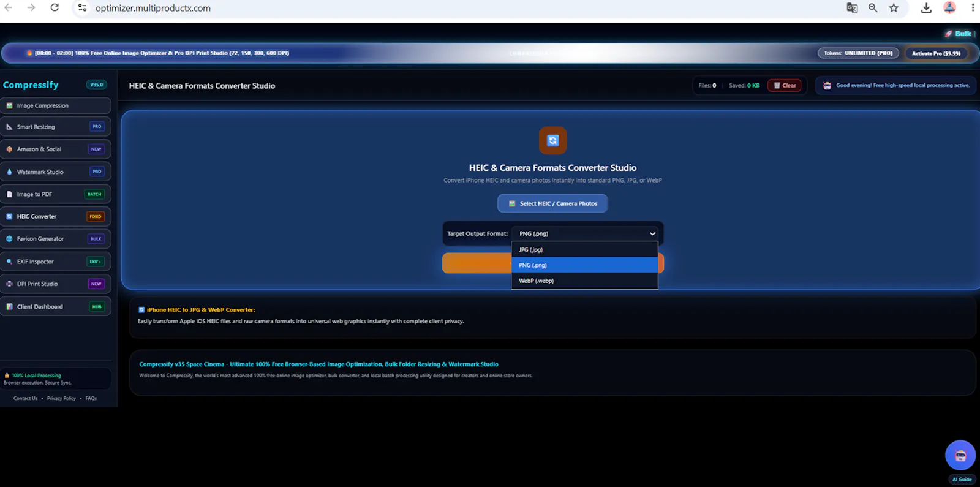The height and width of the screenshot is (487, 980).
Task: Click the Compressify logo text
Action: (31, 85)
